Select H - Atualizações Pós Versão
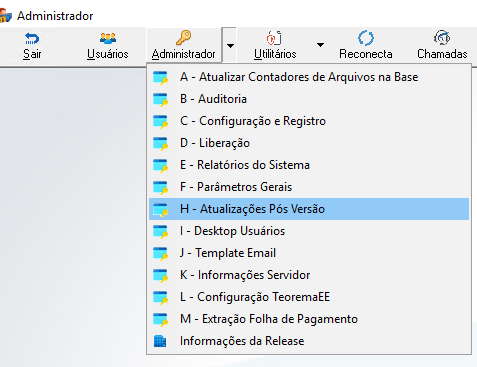477x367 pixels. point(309,209)
